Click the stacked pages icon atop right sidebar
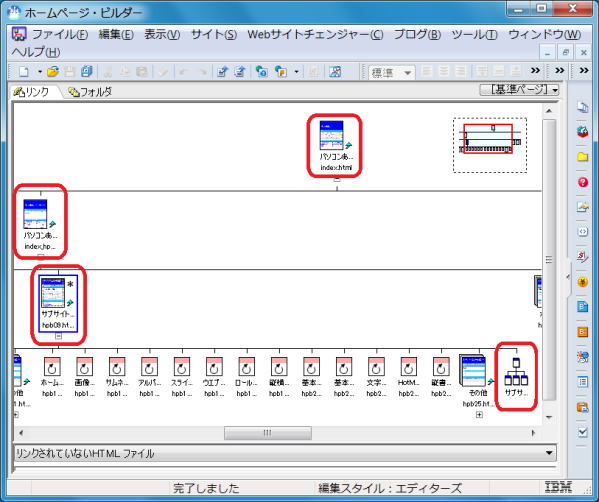 tap(582, 107)
